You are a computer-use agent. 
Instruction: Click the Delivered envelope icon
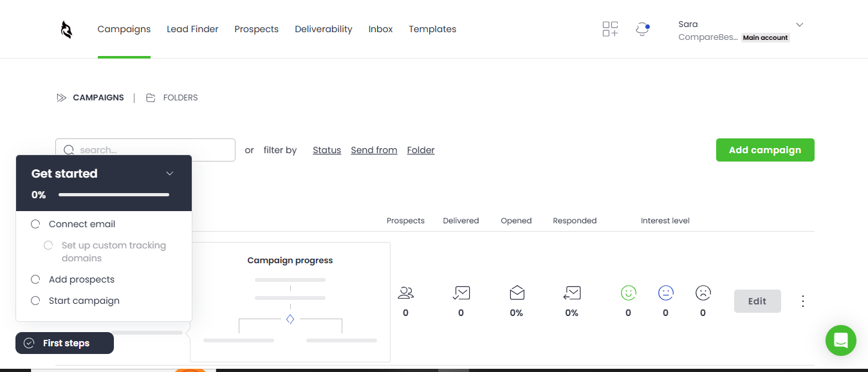click(x=461, y=293)
